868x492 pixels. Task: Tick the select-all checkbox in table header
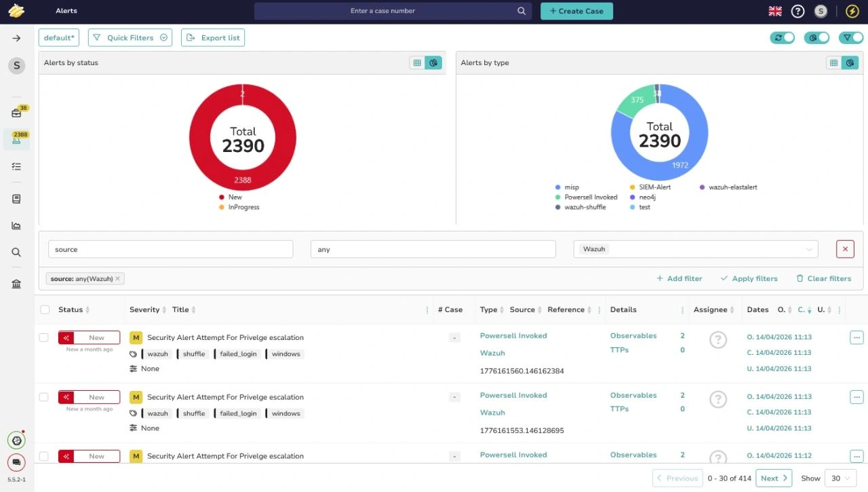coord(45,309)
